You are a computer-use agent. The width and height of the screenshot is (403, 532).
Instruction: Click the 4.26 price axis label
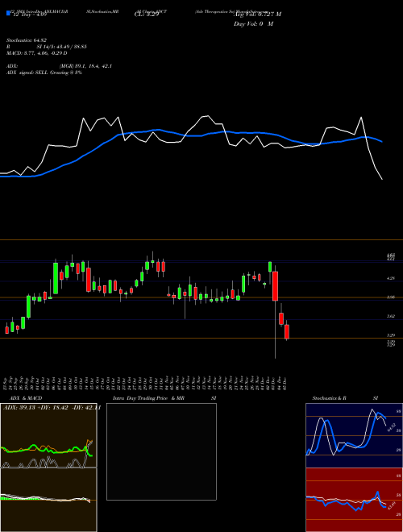click(x=391, y=278)
